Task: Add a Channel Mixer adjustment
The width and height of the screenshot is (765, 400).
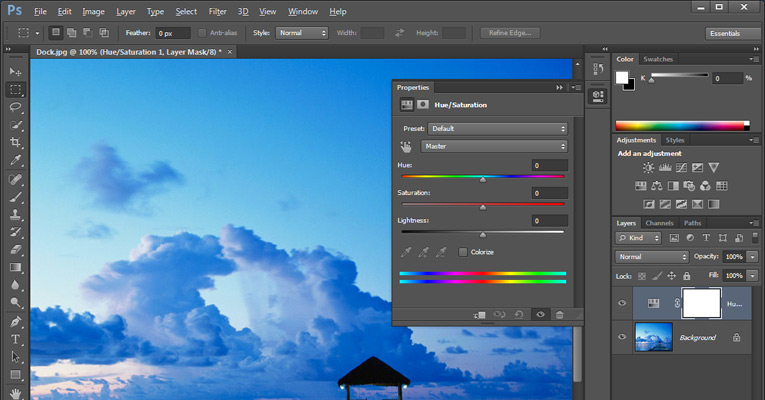Action: [705, 186]
